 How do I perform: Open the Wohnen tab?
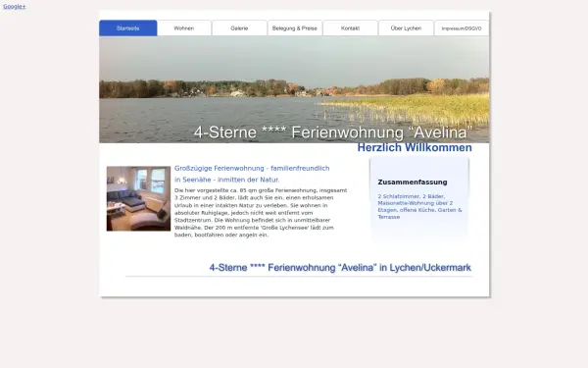tap(184, 28)
